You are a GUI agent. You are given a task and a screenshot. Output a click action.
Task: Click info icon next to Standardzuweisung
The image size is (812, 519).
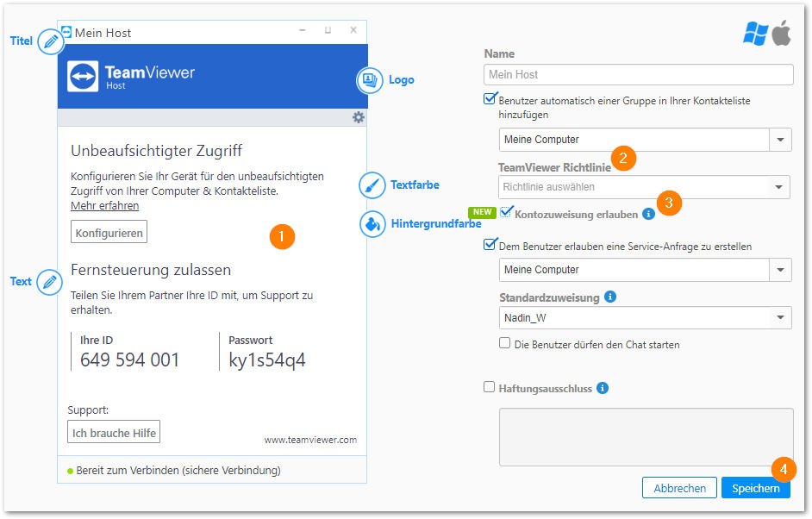click(610, 297)
